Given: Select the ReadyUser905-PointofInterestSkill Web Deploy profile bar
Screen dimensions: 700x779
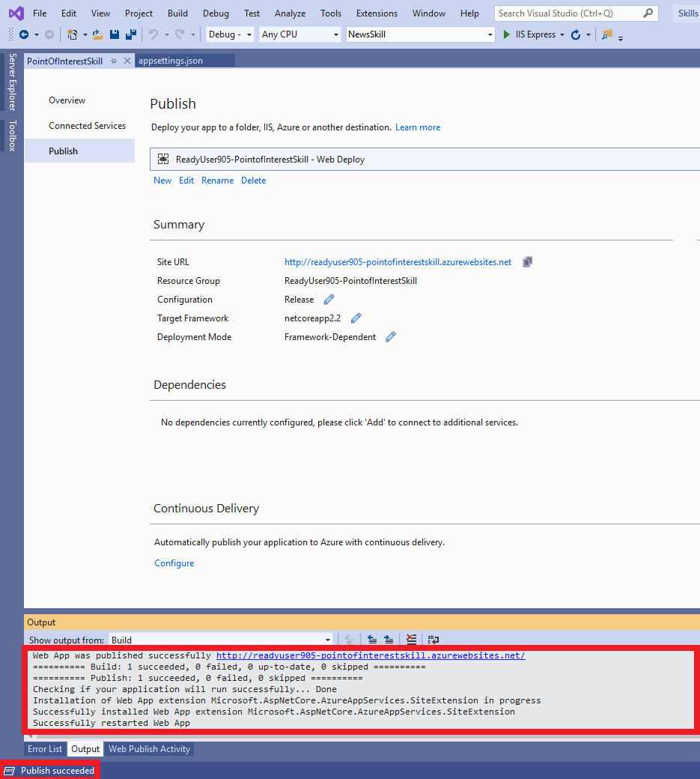Looking at the screenshot, I should pos(425,159).
